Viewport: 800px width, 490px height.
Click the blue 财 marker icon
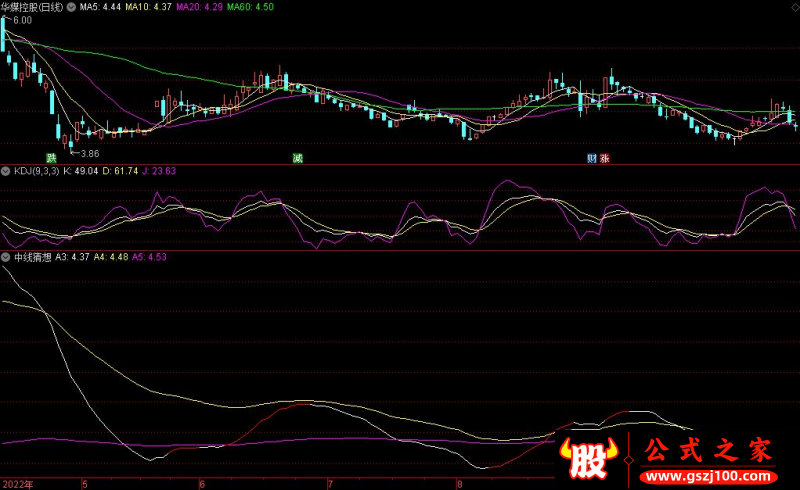point(592,158)
